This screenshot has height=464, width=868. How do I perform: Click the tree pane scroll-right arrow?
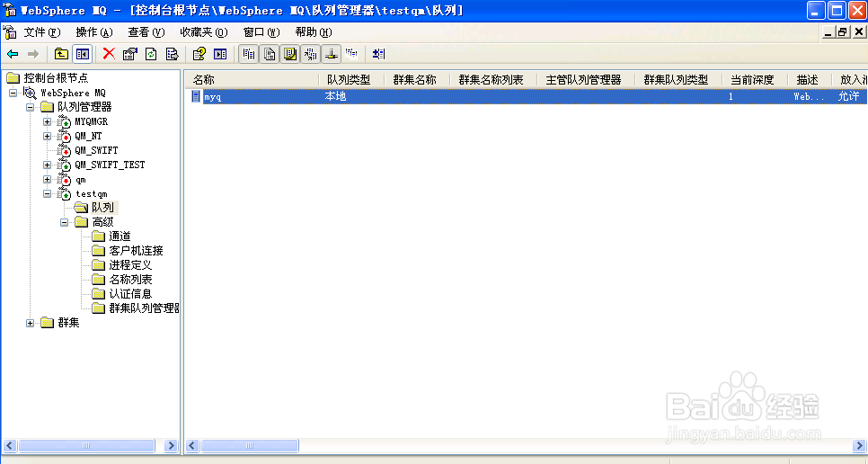point(171,445)
